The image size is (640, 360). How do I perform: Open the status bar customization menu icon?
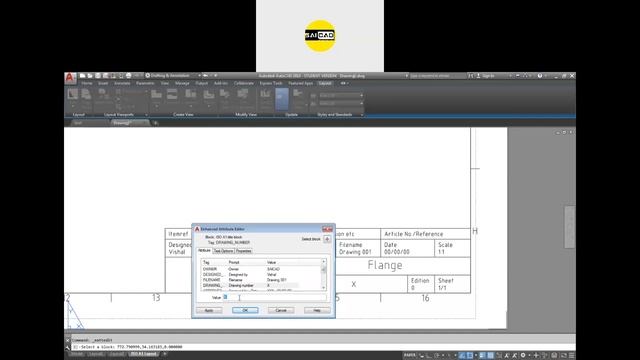571,356
